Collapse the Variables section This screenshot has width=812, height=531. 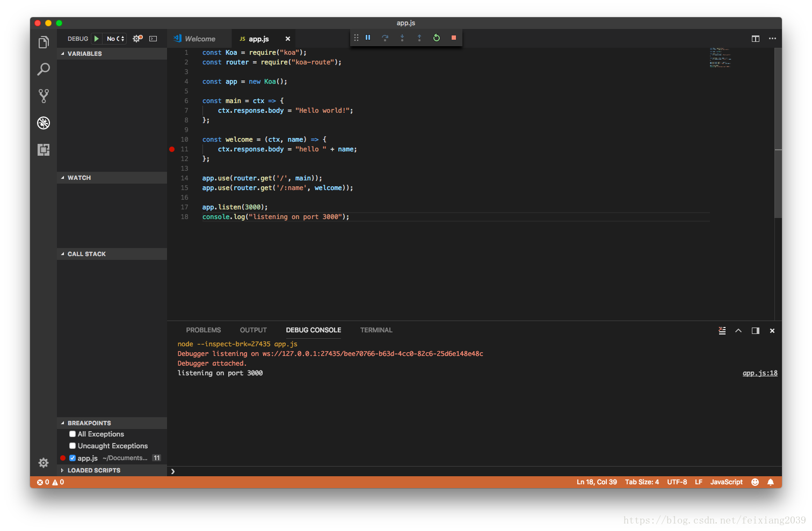tap(84, 54)
